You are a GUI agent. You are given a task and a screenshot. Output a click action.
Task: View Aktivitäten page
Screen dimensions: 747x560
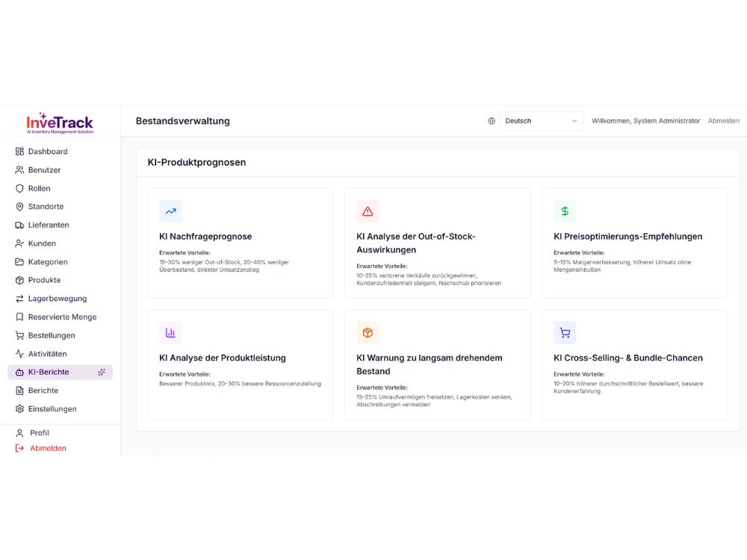click(60, 354)
